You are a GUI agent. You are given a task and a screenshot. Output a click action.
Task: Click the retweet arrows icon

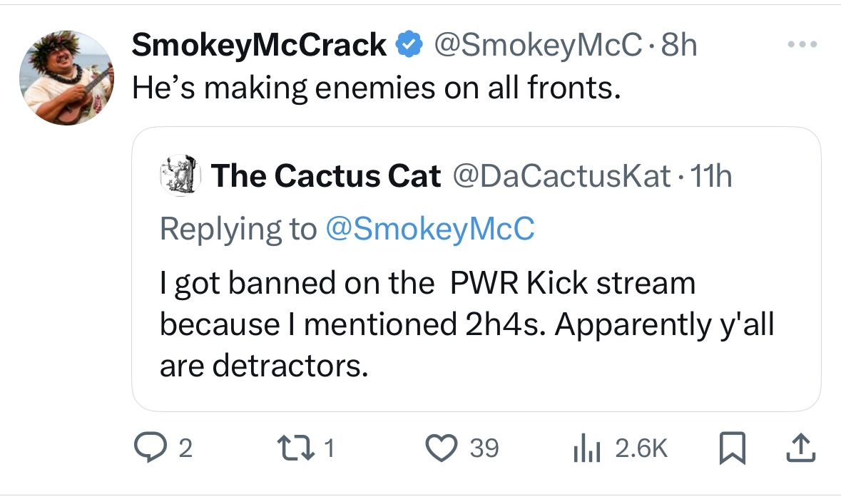[295, 448]
